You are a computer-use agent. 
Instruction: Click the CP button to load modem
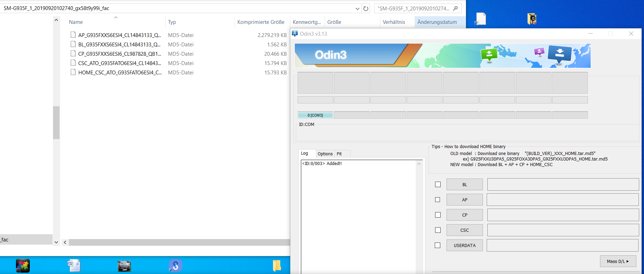coord(465,215)
